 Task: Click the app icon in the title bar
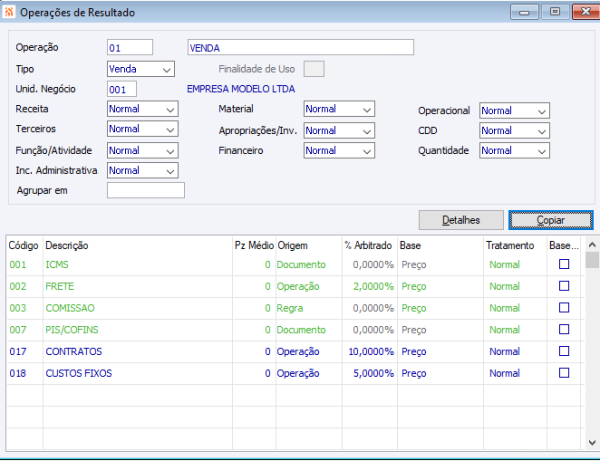9,12
